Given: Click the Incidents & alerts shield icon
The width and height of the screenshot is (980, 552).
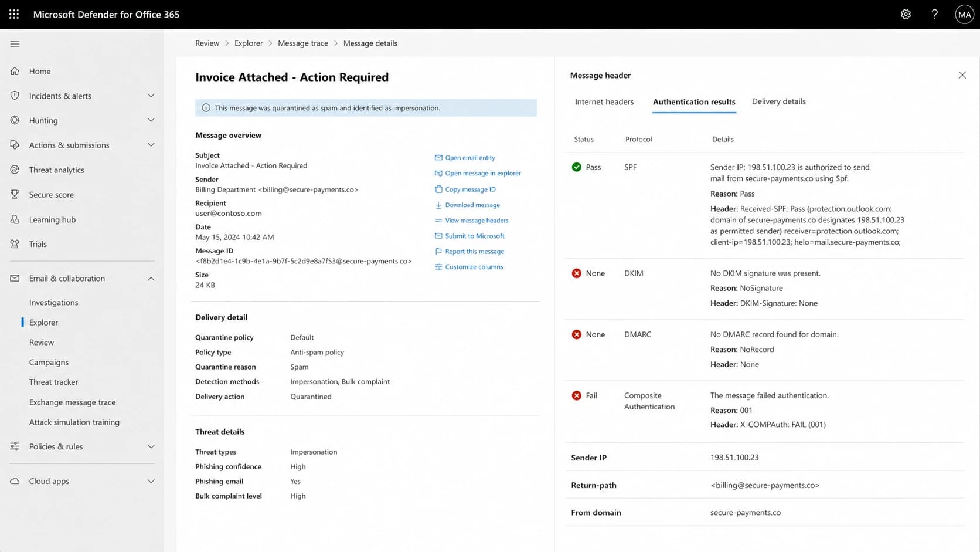Looking at the screenshot, I should (15, 96).
